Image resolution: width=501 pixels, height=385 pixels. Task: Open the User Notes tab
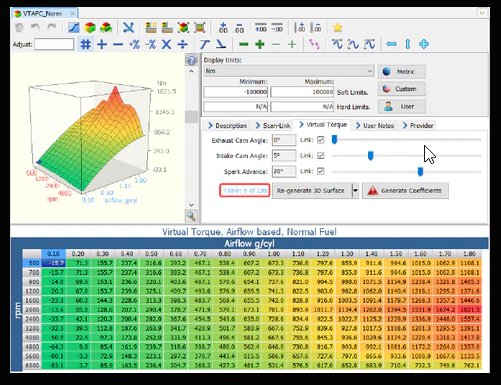point(375,126)
